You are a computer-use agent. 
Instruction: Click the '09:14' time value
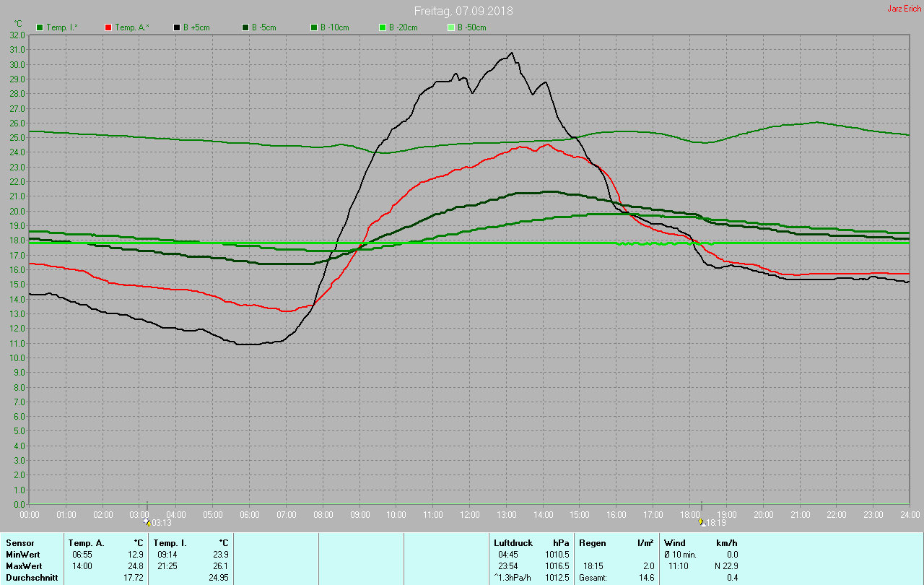tap(167, 555)
